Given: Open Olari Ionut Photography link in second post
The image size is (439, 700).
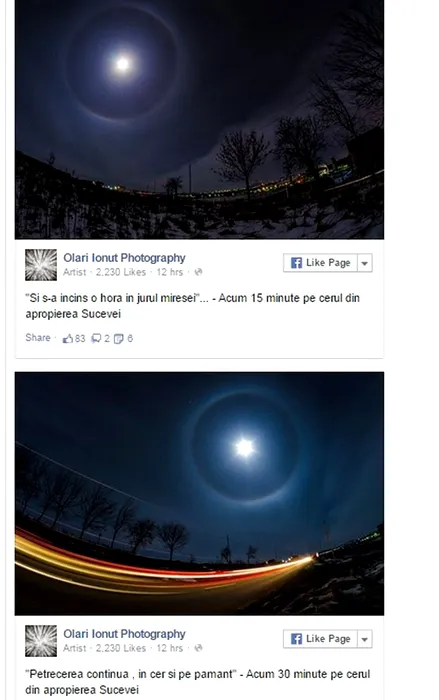Looking at the screenshot, I should 124,634.
